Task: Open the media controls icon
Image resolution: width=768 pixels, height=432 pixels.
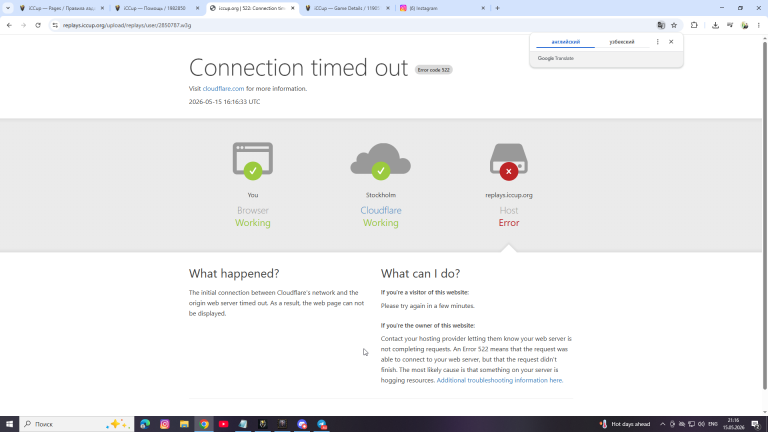Action: [730, 25]
